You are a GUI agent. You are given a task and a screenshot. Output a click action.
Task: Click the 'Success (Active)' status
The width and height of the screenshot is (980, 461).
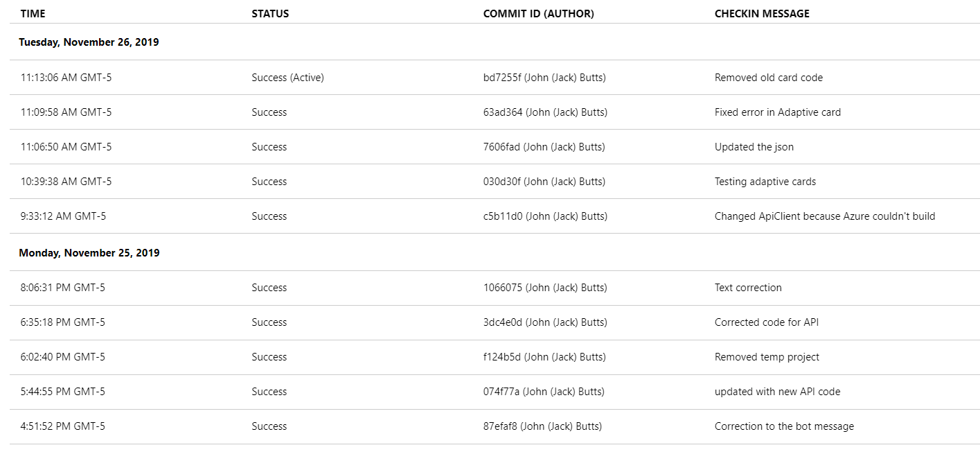click(287, 78)
